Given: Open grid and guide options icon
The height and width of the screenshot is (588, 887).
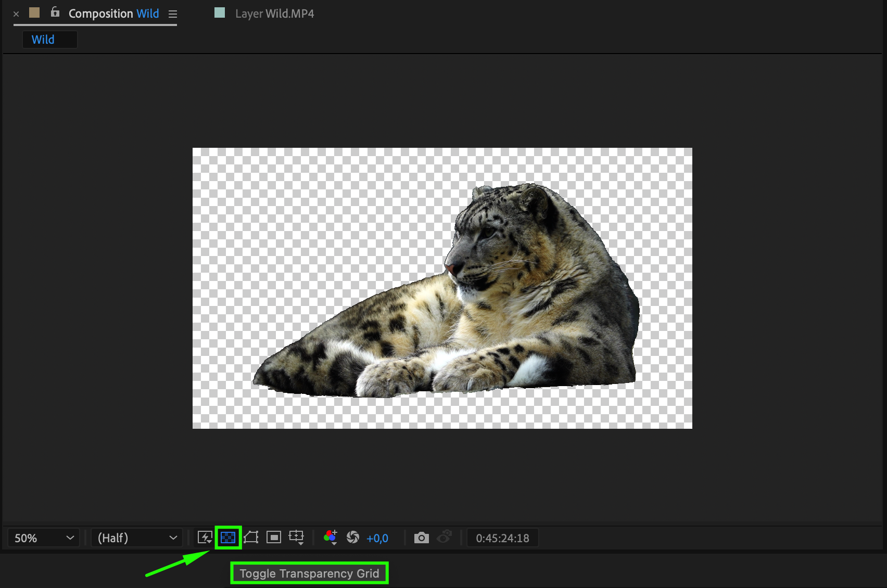Looking at the screenshot, I should tap(296, 538).
